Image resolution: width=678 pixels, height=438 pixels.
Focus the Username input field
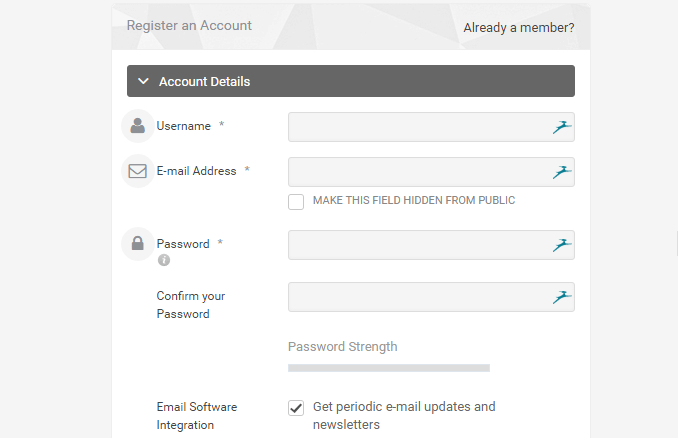coord(431,127)
